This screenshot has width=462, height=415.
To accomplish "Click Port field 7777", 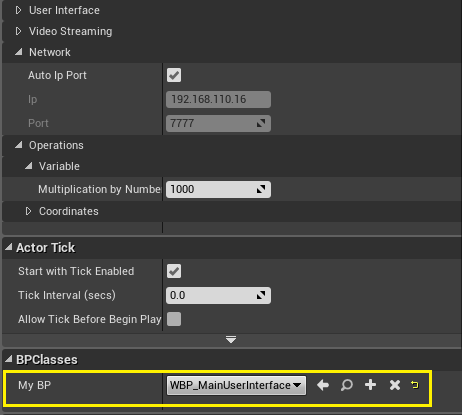I will pos(218,123).
